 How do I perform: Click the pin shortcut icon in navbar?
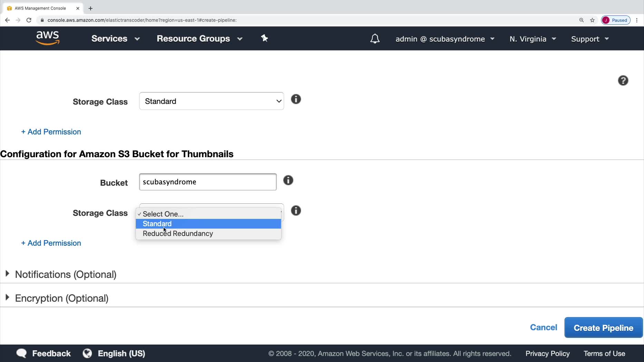click(x=264, y=38)
